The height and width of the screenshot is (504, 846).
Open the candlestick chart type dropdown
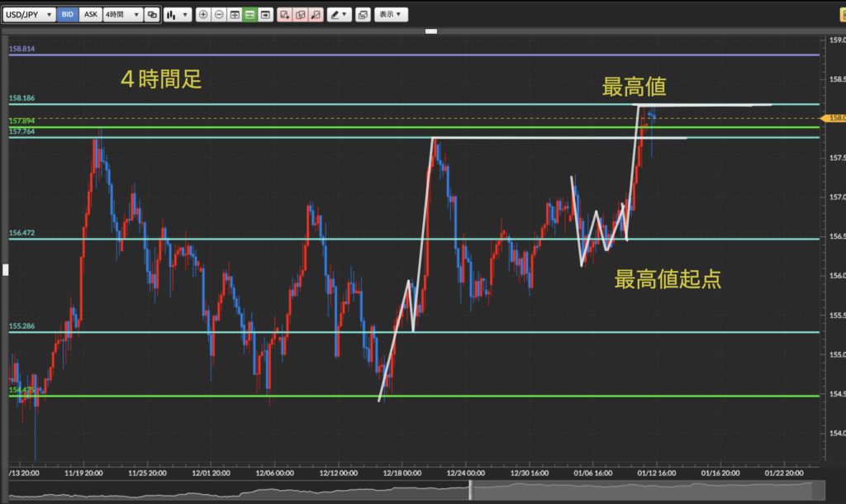[177, 15]
